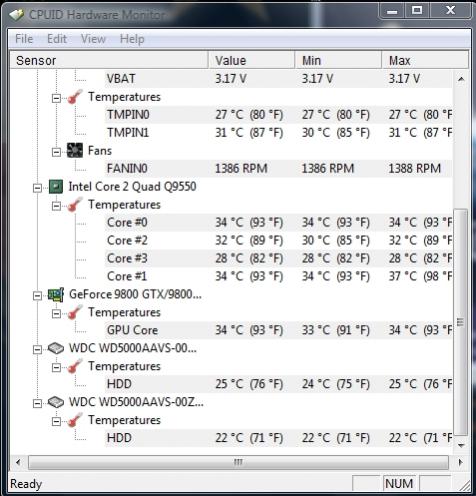Click the thermometer icon above the TMPIN0 row
The height and width of the screenshot is (496, 476).
point(75,97)
